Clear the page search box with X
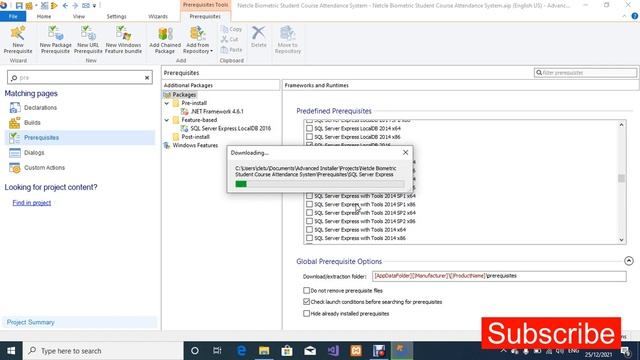This screenshot has height=360, width=640. (147, 78)
